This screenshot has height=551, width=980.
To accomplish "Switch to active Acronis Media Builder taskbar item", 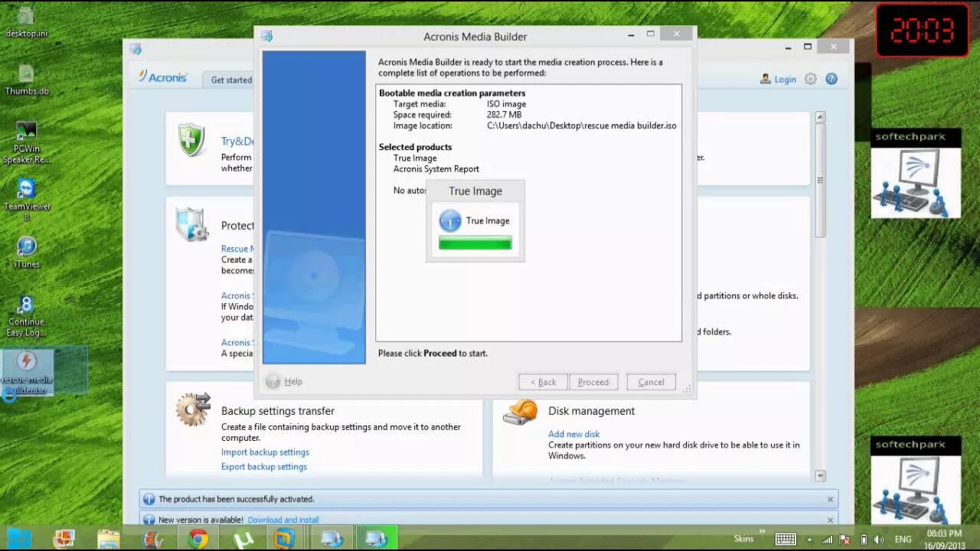I will [376, 539].
